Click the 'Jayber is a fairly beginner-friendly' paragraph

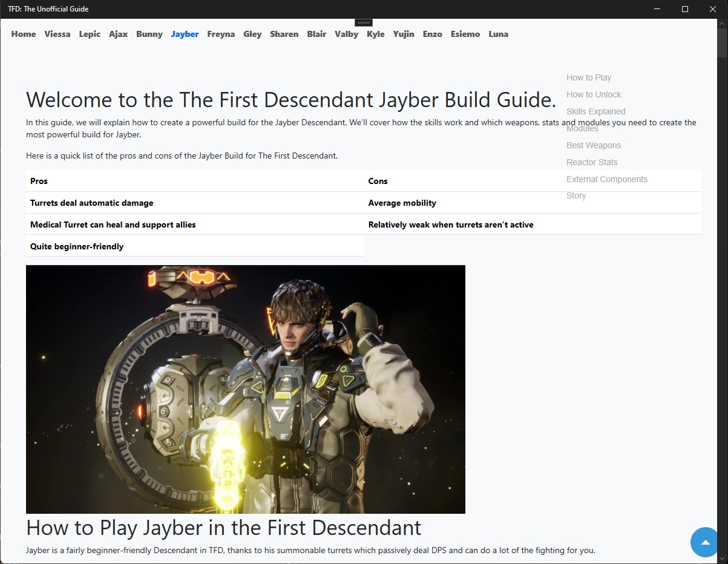tap(310, 551)
